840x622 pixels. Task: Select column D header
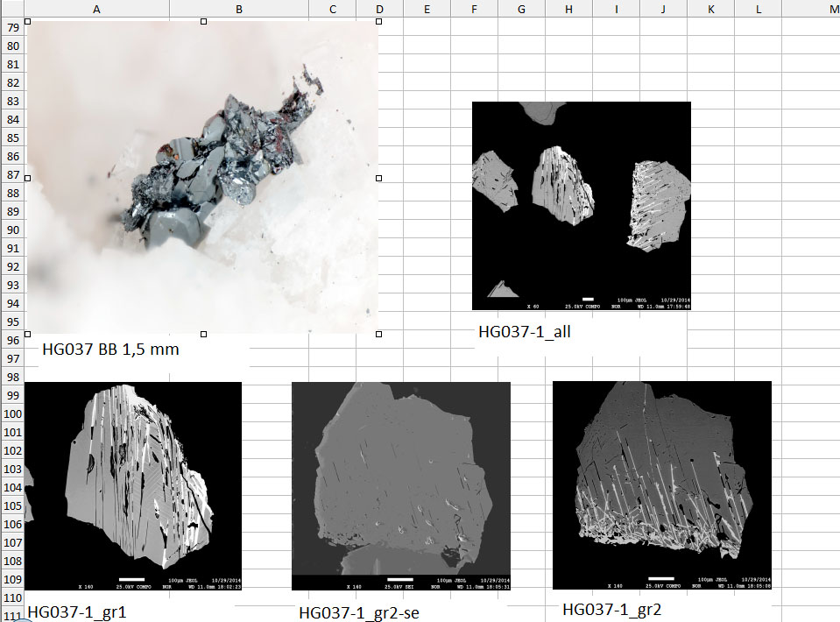coord(379,9)
